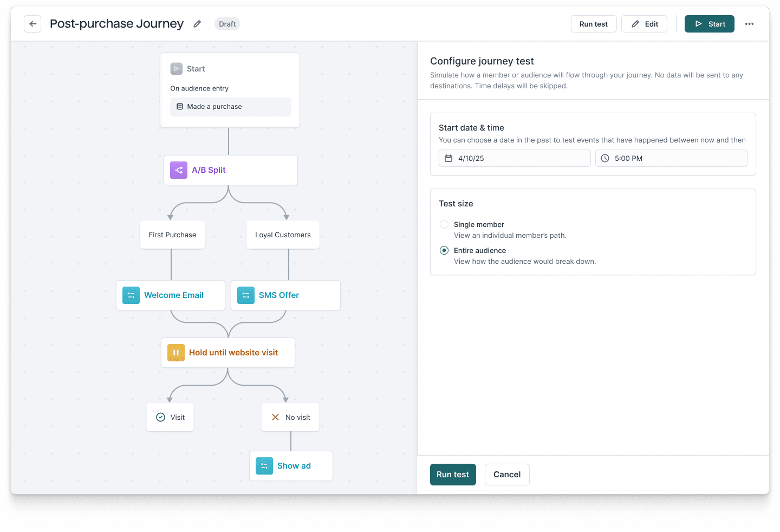Click the Edit button in the header
780x532 pixels.
point(644,24)
